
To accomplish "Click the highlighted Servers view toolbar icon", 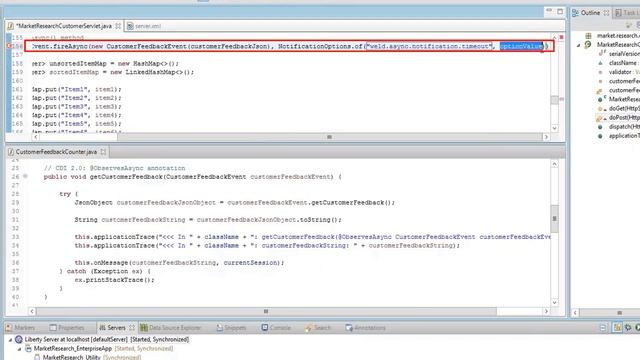I will (x=617, y=327).
